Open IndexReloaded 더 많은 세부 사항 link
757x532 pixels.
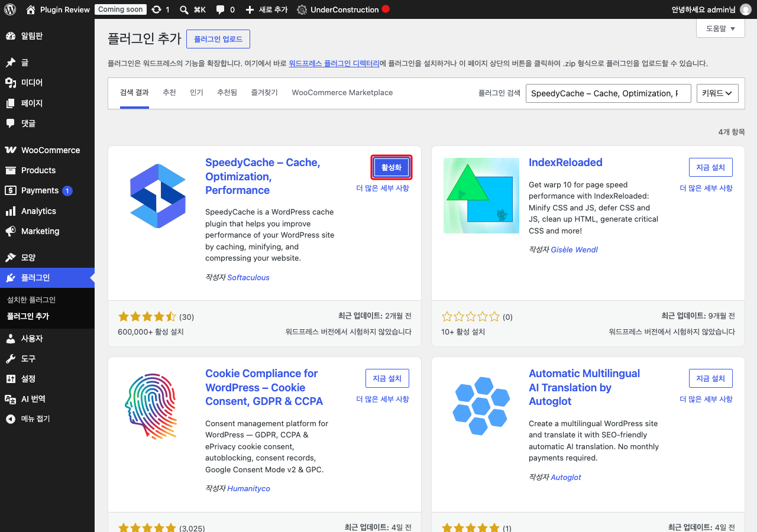[706, 188]
